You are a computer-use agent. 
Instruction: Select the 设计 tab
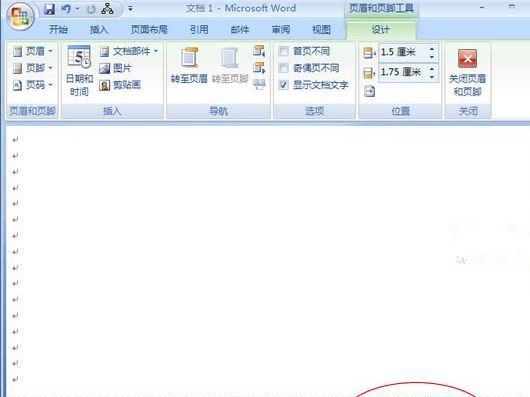coord(381,30)
